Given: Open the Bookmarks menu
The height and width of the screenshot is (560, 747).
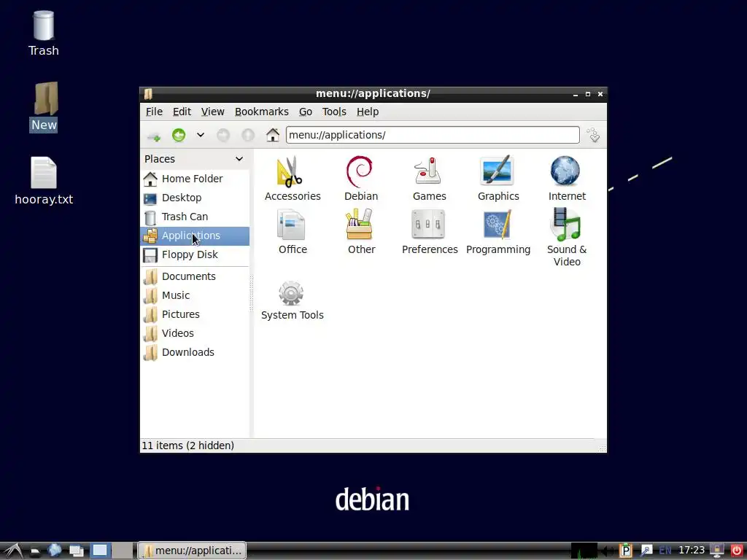Looking at the screenshot, I should click(262, 112).
